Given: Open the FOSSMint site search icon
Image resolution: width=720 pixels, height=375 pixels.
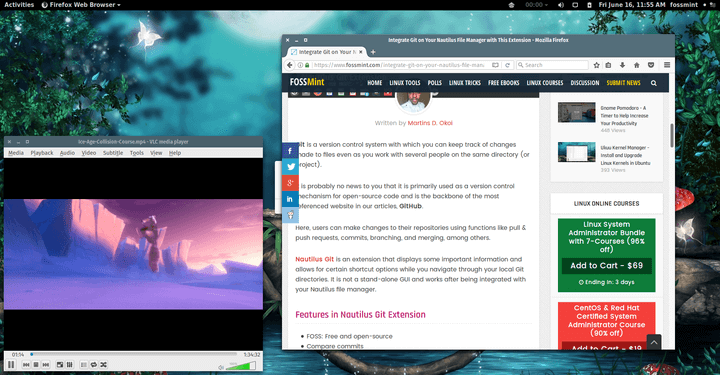Looking at the screenshot, I should click(653, 83).
